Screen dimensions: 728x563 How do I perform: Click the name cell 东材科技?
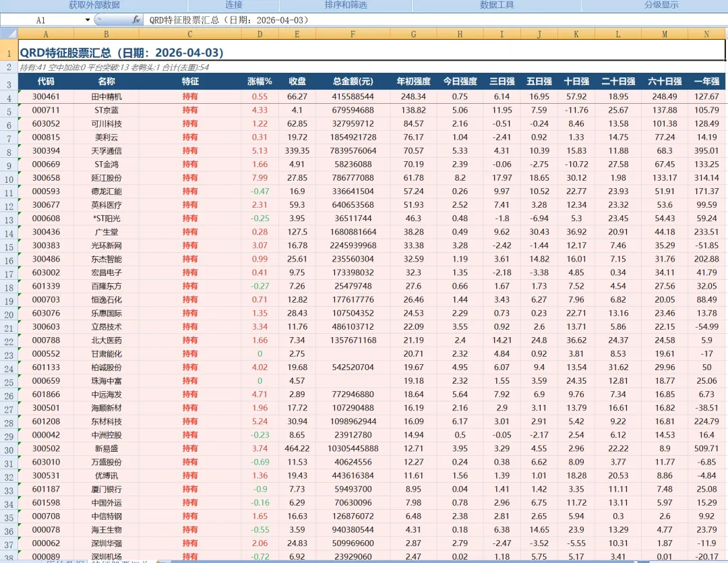(107, 421)
